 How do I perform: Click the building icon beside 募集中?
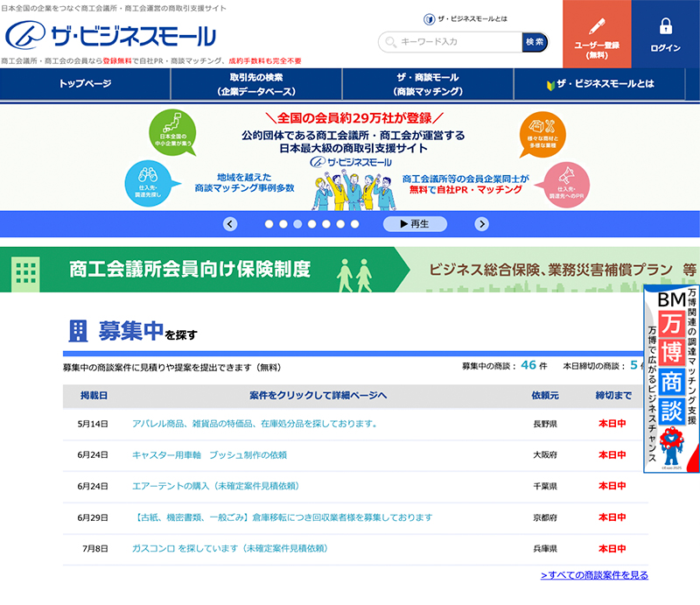[x=78, y=331]
